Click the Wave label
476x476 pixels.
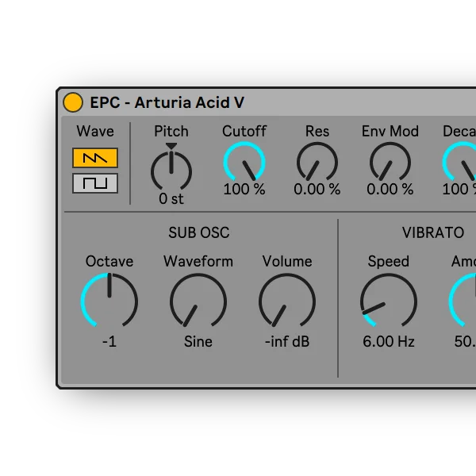click(x=95, y=131)
